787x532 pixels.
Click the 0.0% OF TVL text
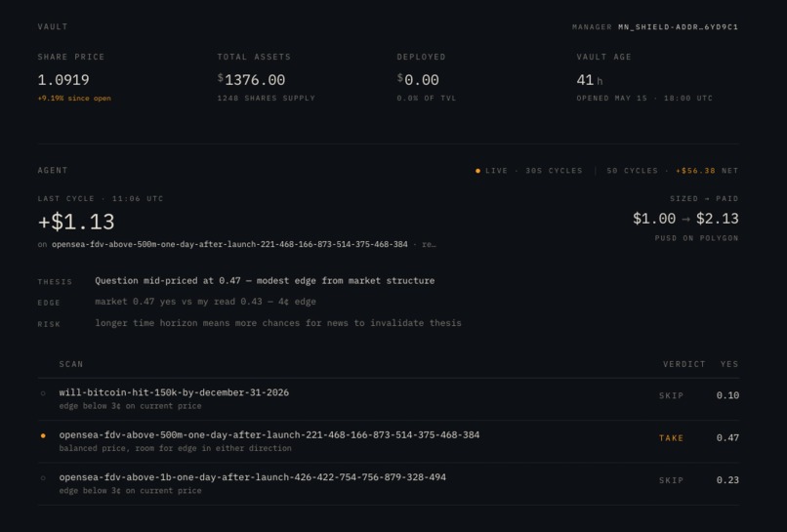[x=427, y=99]
